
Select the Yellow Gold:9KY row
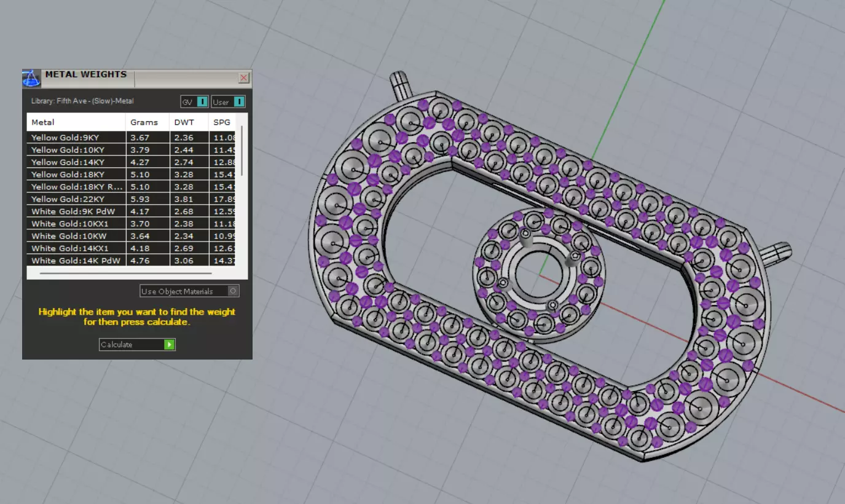tap(132, 138)
